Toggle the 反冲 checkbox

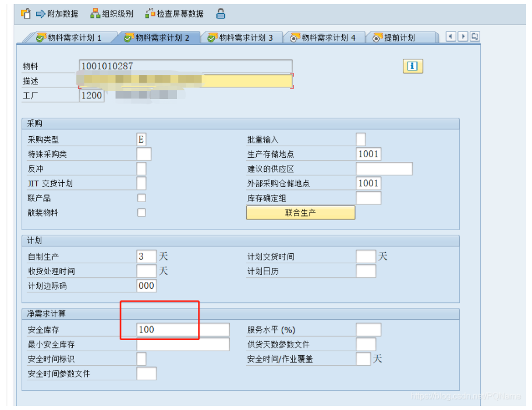pyautogui.click(x=141, y=168)
